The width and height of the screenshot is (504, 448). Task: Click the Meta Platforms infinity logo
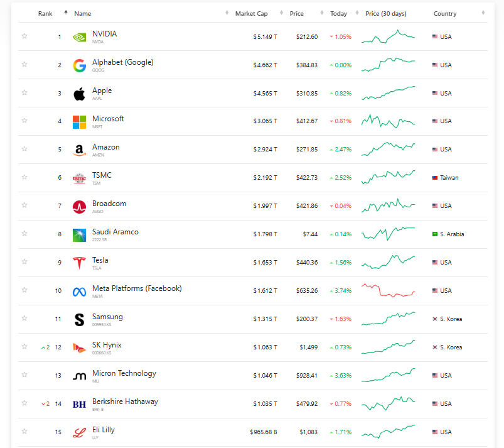pos(79,292)
